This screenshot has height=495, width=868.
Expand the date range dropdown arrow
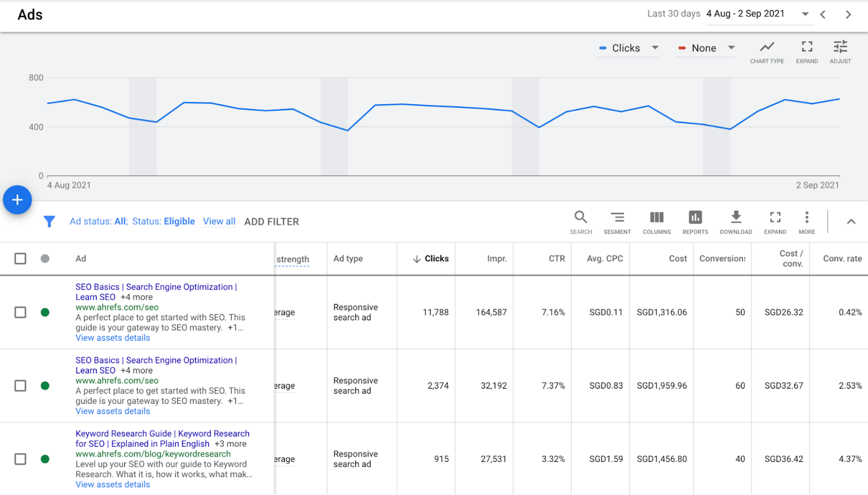(x=805, y=14)
